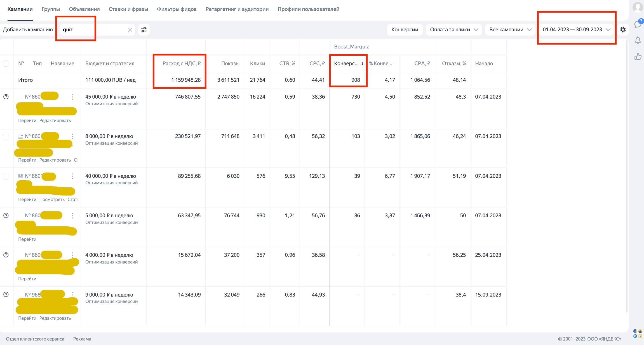
Task: Open the filter settings icon
Action: 144,30
